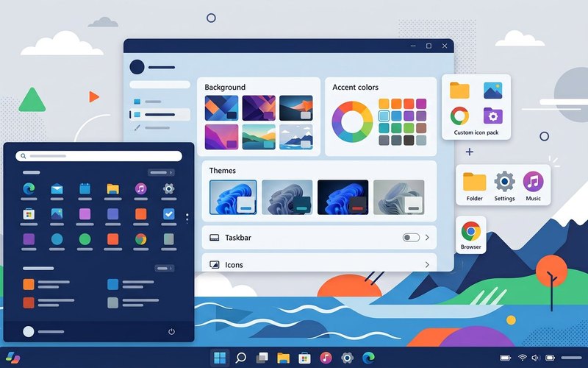Launch the Music app in the Start menu
Viewport: 588px width, 368px height.
tap(140, 188)
